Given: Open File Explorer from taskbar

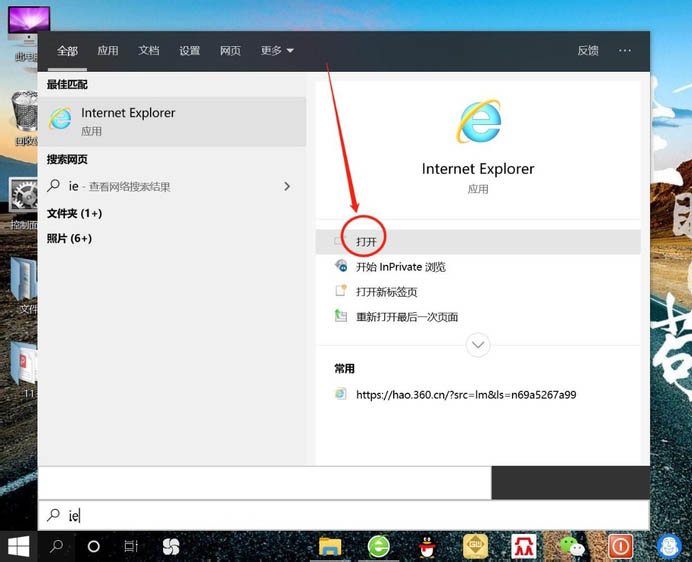Looking at the screenshot, I should pos(330,547).
